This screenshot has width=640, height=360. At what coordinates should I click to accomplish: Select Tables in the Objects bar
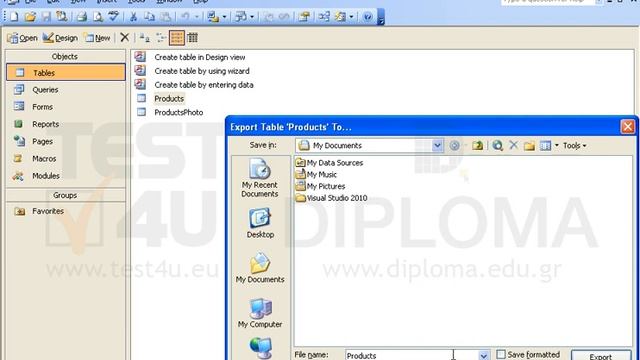pos(66,73)
